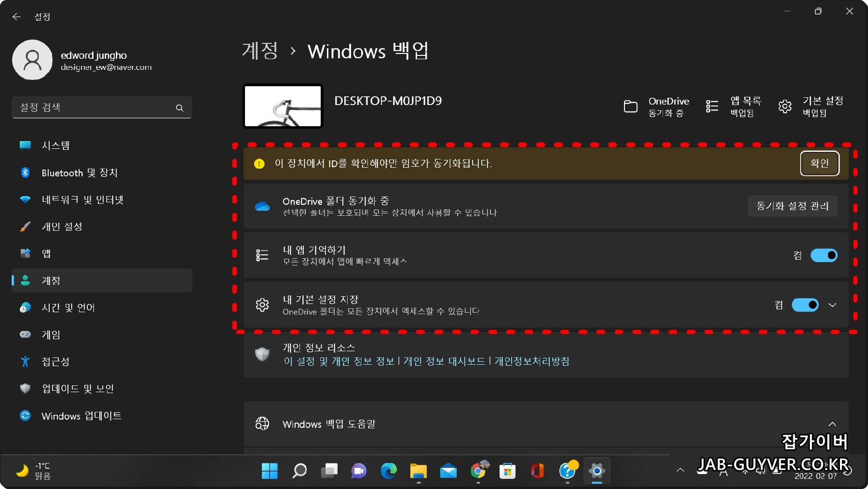Screen dimensions: 868x489
Task: Open Windows 업데이트 settings
Action: click(x=102, y=415)
